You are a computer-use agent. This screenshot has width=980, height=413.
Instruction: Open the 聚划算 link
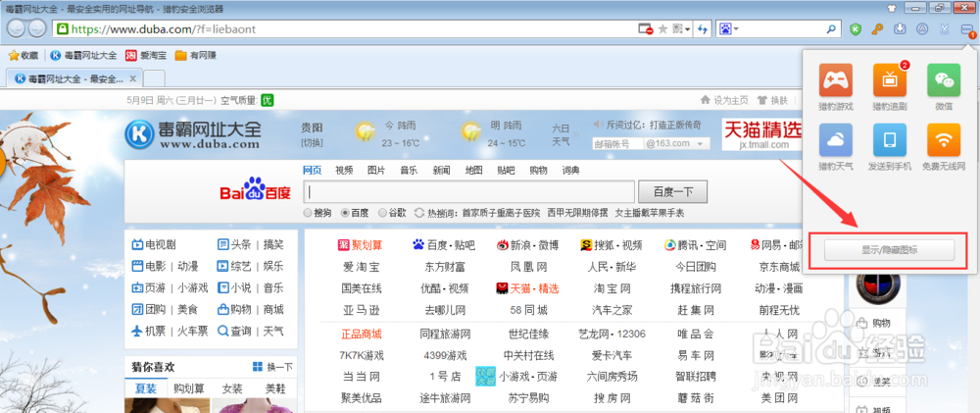[361, 244]
